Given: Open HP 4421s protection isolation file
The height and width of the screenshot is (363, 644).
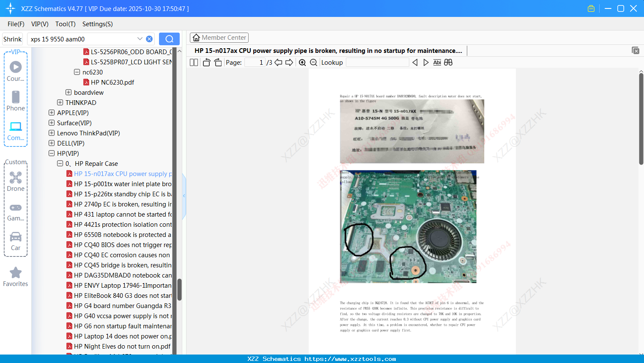Looking at the screenshot, I should [x=119, y=224].
